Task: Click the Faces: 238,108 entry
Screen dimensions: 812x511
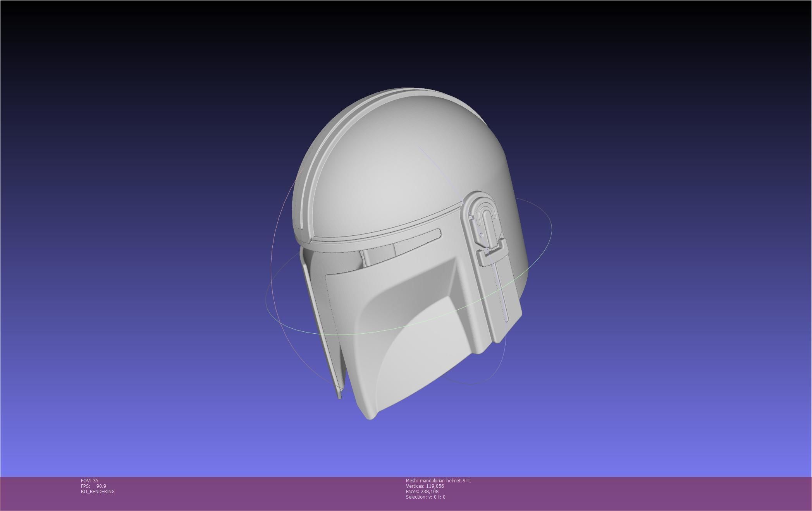Action: point(422,491)
